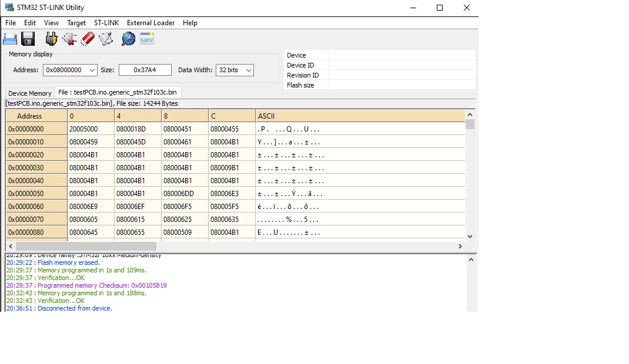Expand the Address combo box dropdown arrow
629x364 pixels.
pos(92,70)
